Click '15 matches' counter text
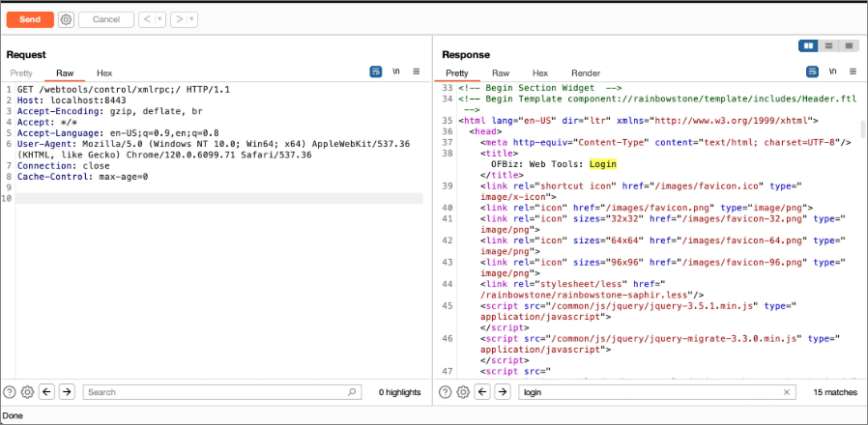The height and width of the screenshot is (425, 868). 835,392
